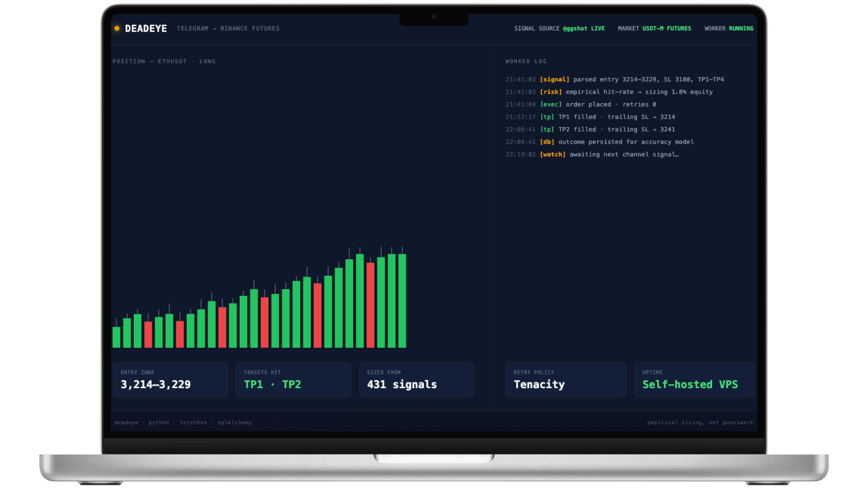Select the Targets Hit TP1 · TP2 card
Screen dimensions: 868x488
click(293, 380)
